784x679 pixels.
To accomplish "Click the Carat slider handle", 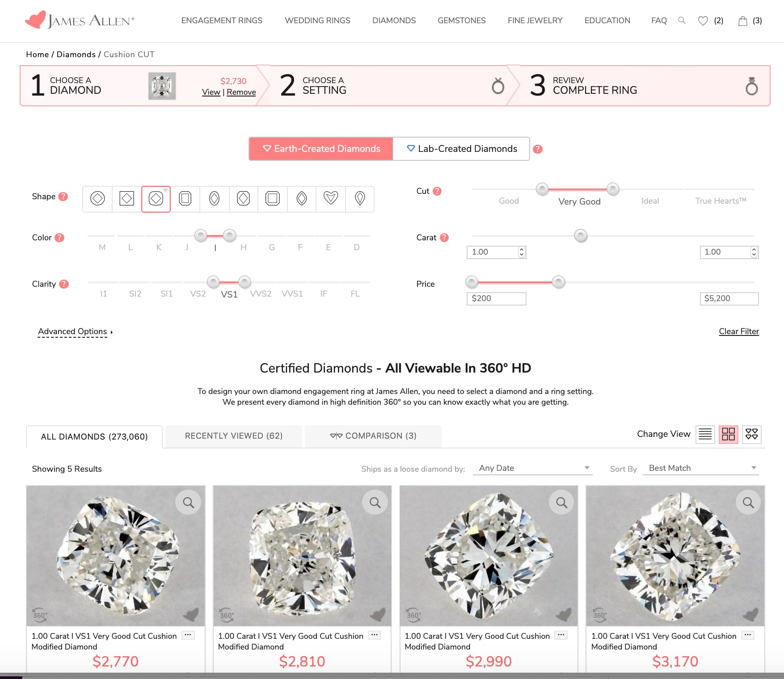I will click(x=581, y=235).
